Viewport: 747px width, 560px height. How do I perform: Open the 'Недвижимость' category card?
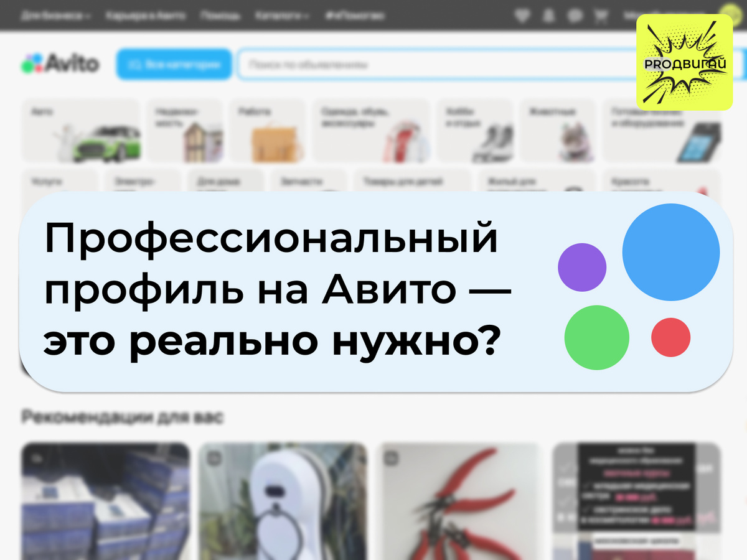click(185, 130)
